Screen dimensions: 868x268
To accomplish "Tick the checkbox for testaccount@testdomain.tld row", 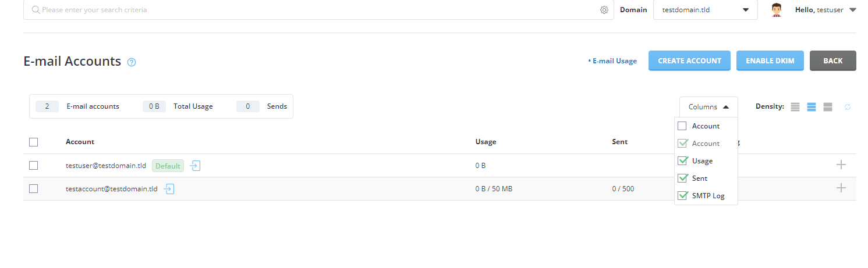I will click(33, 188).
